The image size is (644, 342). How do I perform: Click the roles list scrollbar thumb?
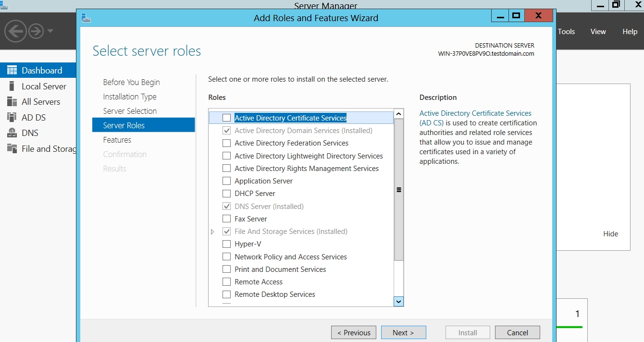pos(398,190)
